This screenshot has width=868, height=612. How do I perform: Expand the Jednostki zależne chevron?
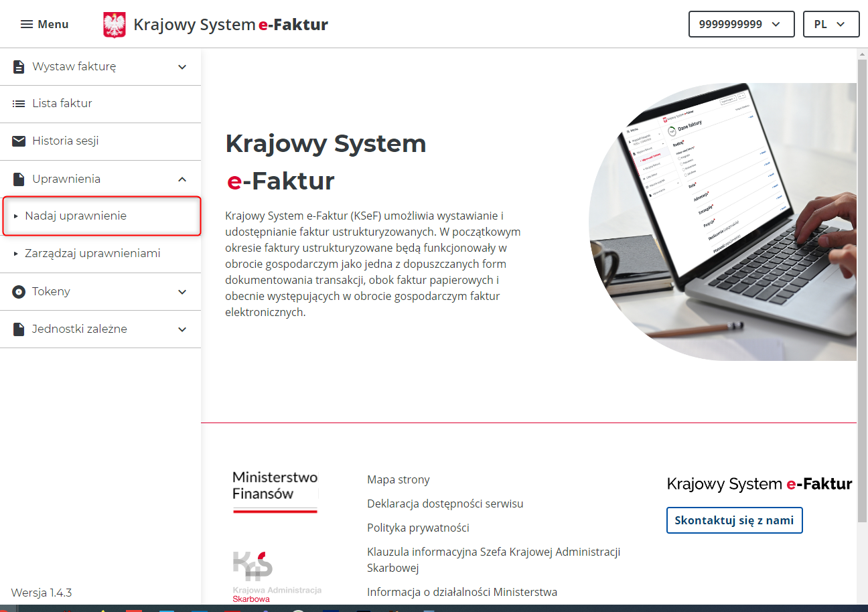coord(182,329)
